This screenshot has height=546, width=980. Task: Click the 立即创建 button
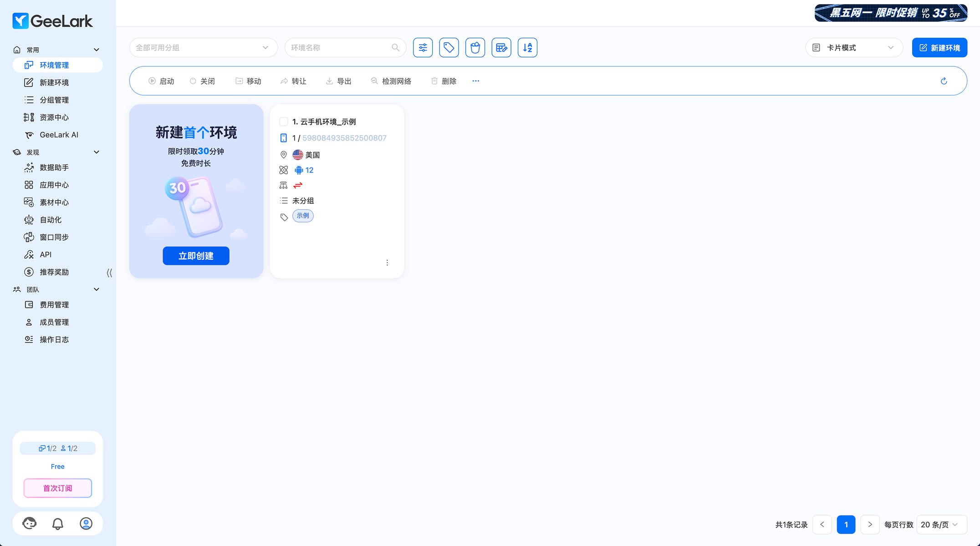pyautogui.click(x=196, y=256)
